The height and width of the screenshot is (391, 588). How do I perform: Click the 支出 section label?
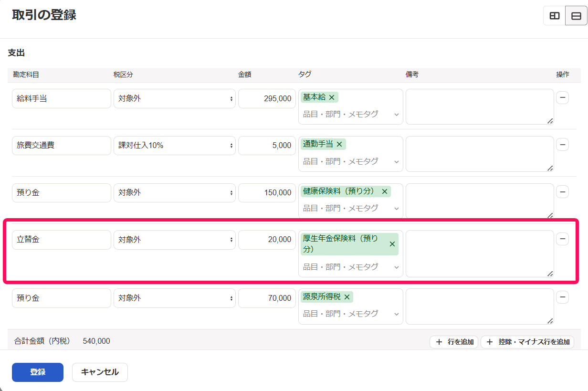tap(16, 53)
